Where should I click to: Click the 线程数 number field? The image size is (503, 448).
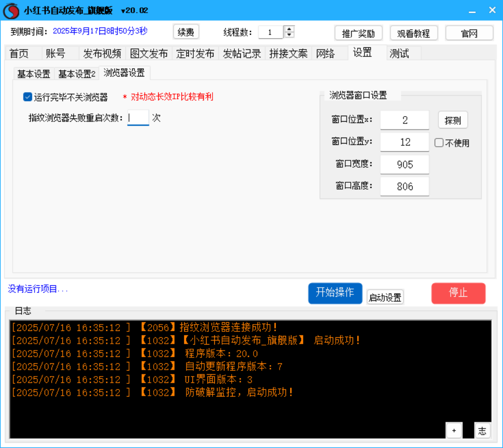click(270, 32)
